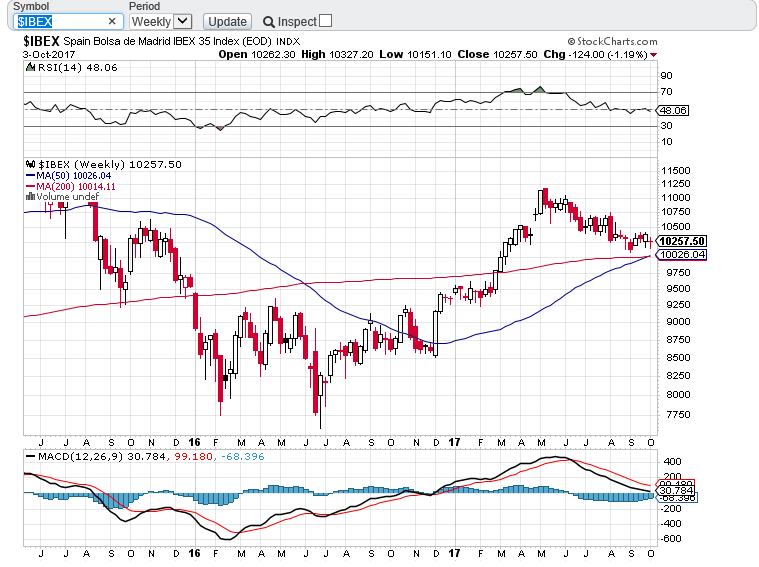The width and height of the screenshot is (759, 567).
Task: Click the Inspect magnifier icon
Action: (x=269, y=22)
